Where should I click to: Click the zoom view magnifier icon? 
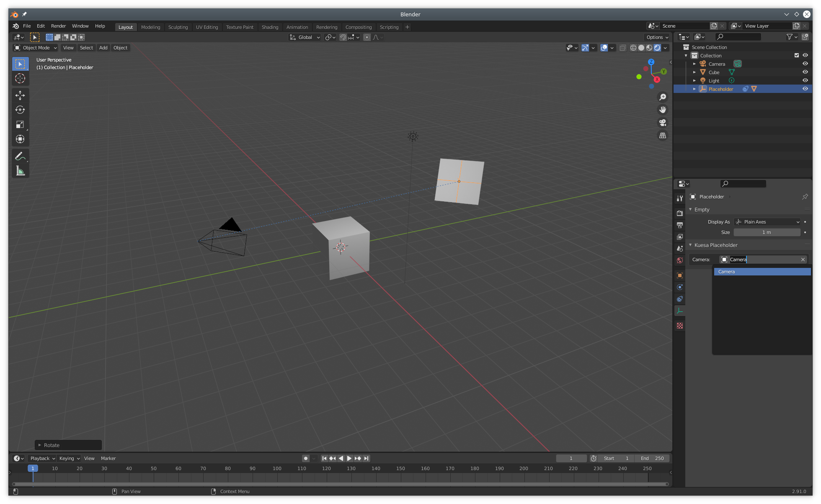pos(663,97)
